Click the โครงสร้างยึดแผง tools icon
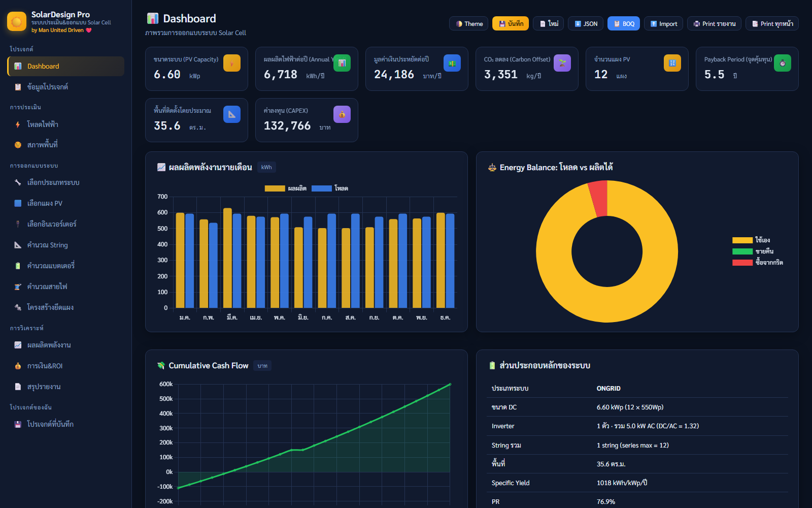The width and height of the screenshot is (812, 508). tap(18, 307)
